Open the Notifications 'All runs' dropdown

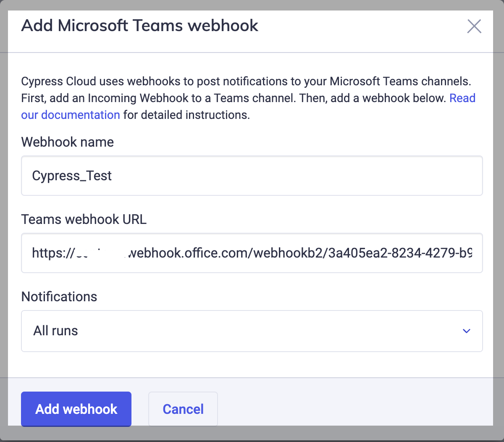[x=252, y=331]
